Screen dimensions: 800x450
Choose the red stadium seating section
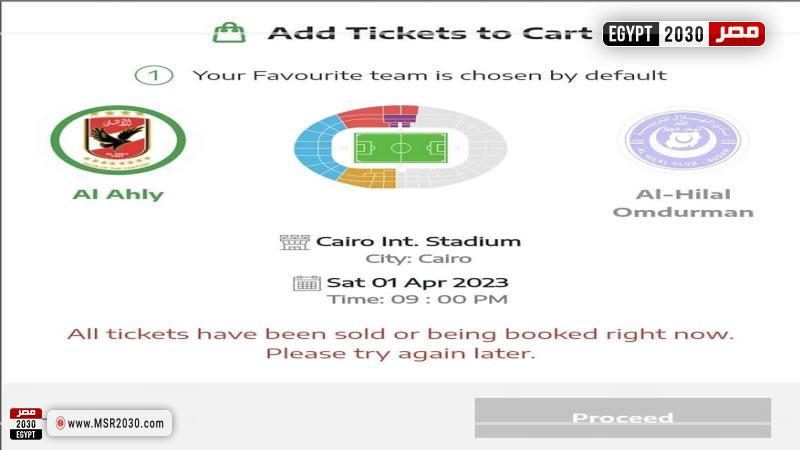363,117
